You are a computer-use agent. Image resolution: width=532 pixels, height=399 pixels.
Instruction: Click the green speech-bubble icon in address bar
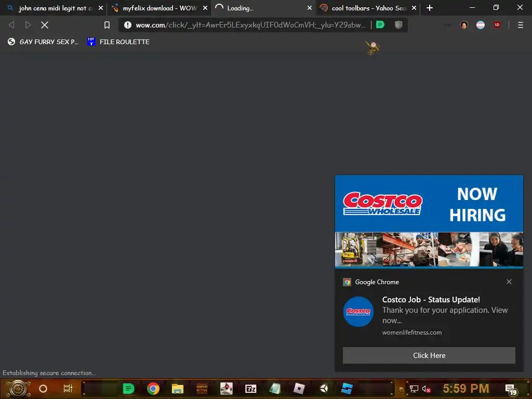click(x=380, y=25)
